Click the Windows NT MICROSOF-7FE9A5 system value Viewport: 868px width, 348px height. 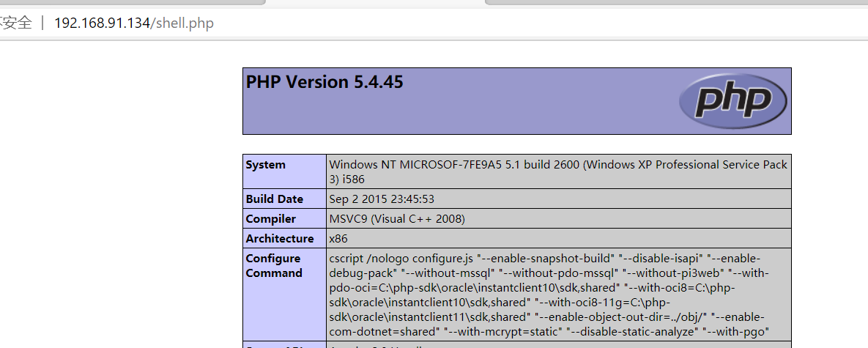558,172
